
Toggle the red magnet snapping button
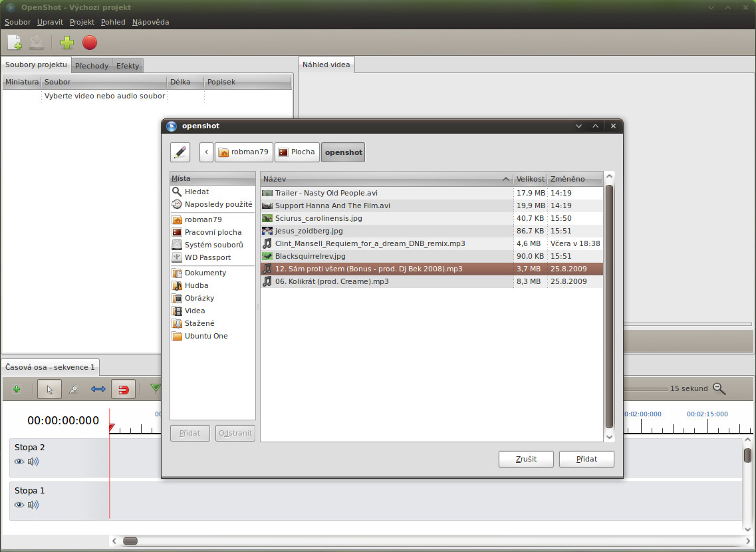point(123,389)
